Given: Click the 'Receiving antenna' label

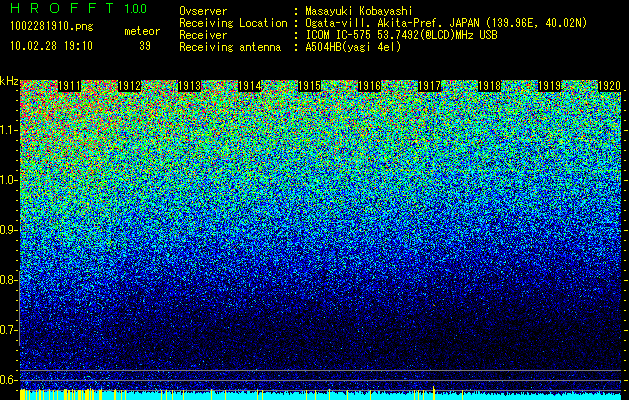Looking at the screenshot, I should tap(230, 47).
